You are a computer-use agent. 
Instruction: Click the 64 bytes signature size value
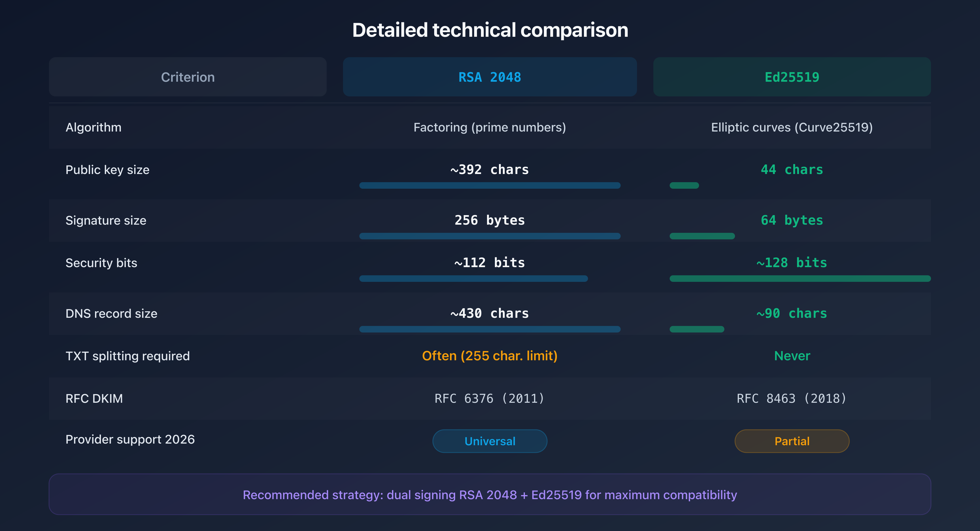click(792, 220)
